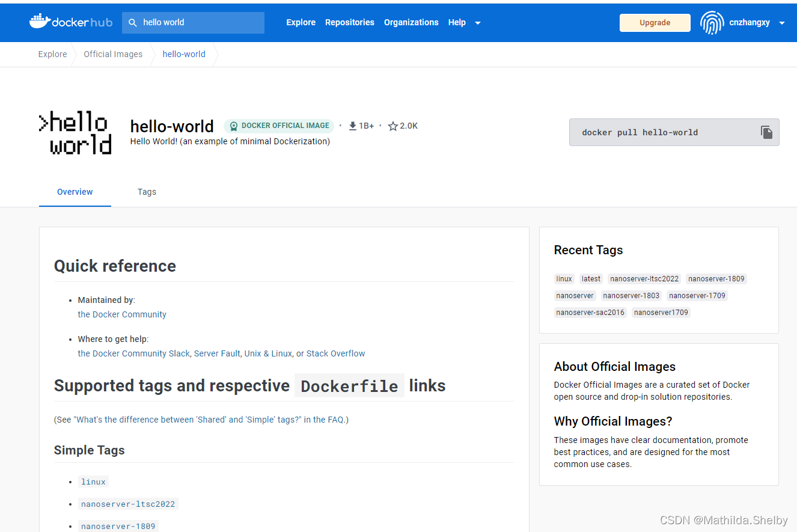Screen dimensions: 797x532
Task: Open Repositories in the top navigation
Action: 350,22
